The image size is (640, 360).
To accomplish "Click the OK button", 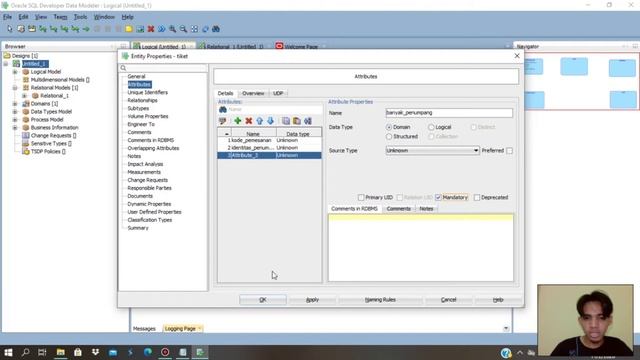I will (263, 300).
